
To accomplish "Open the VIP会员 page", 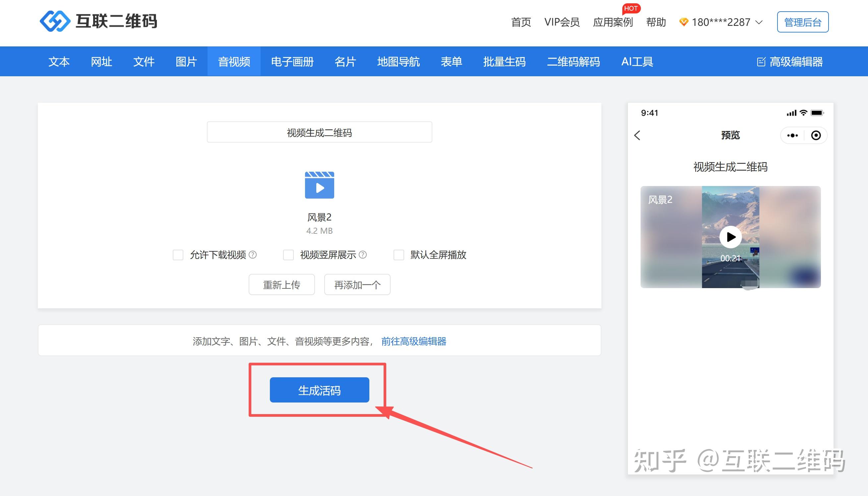I will click(562, 22).
